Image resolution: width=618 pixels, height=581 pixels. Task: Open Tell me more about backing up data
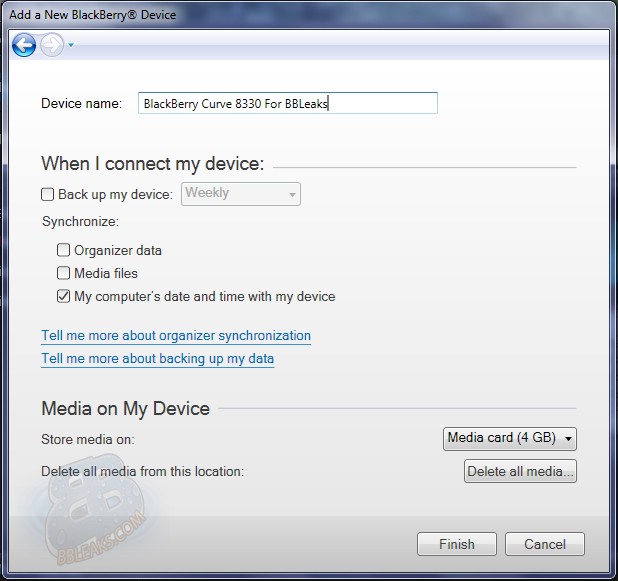(x=158, y=359)
